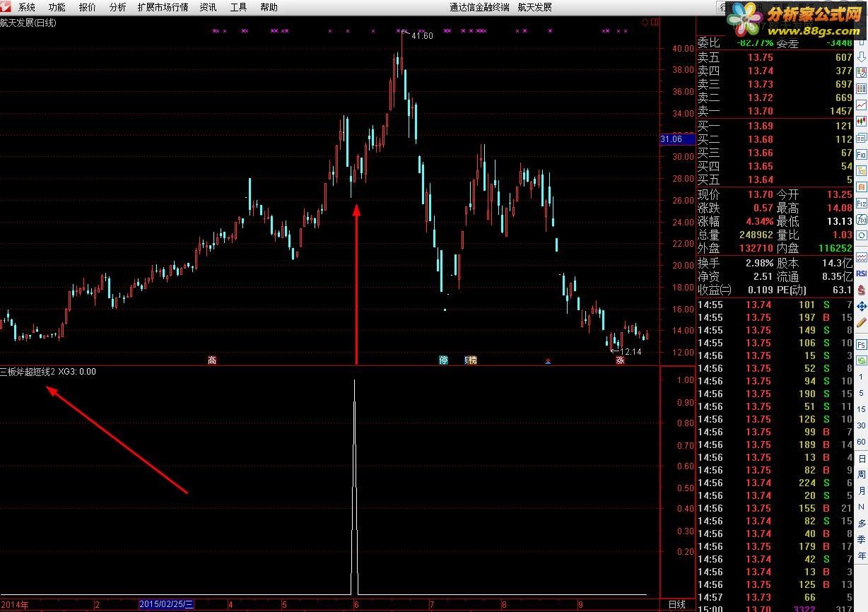The image size is (868, 612).
Task: Select the daily 日 period
Action: 862,459
